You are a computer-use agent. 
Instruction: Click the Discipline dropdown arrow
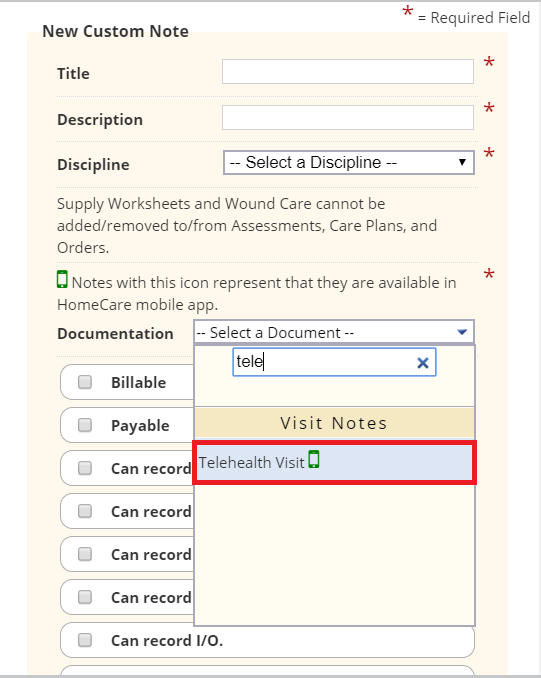(462, 163)
